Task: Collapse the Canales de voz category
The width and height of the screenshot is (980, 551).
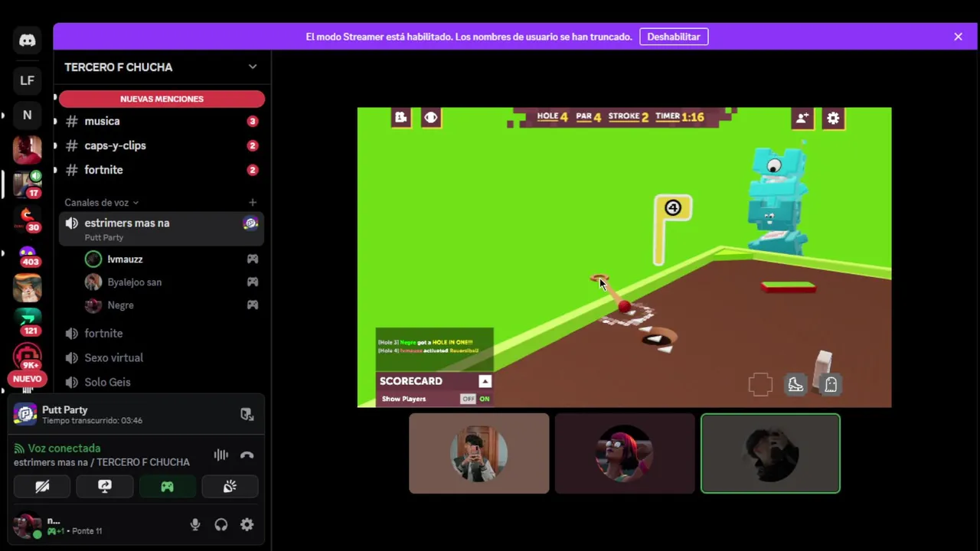Action: pos(101,203)
